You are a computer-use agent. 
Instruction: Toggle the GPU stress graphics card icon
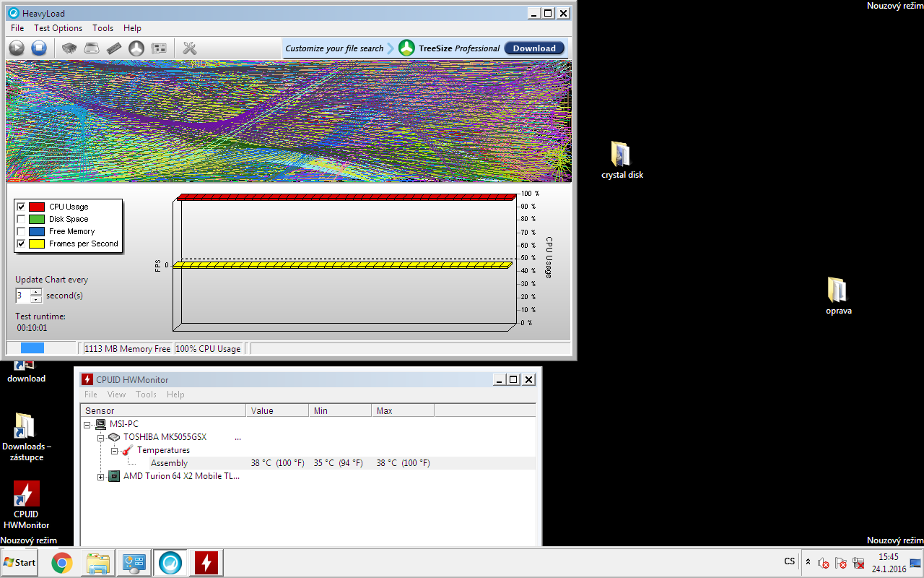tap(159, 48)
